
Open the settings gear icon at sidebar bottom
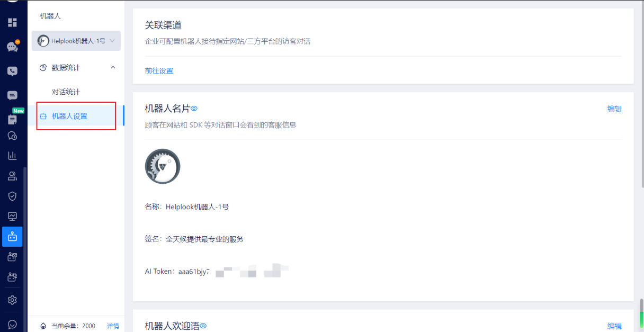click(x=12, y=299)
